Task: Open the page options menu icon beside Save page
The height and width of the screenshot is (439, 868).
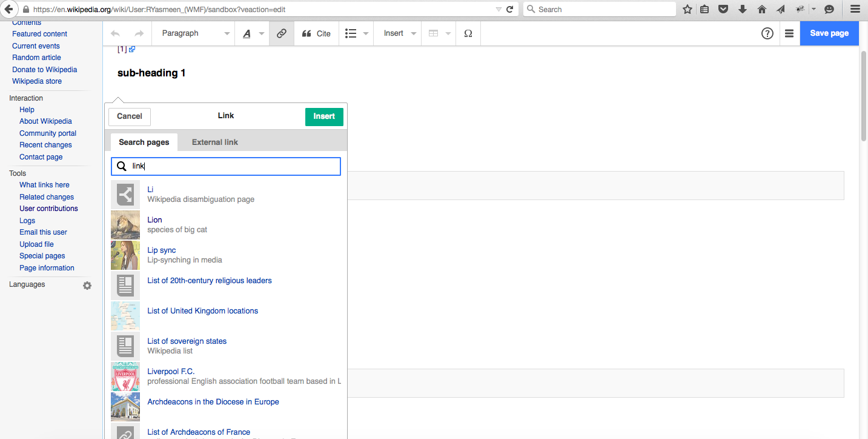Action: [x=789, y=33]
